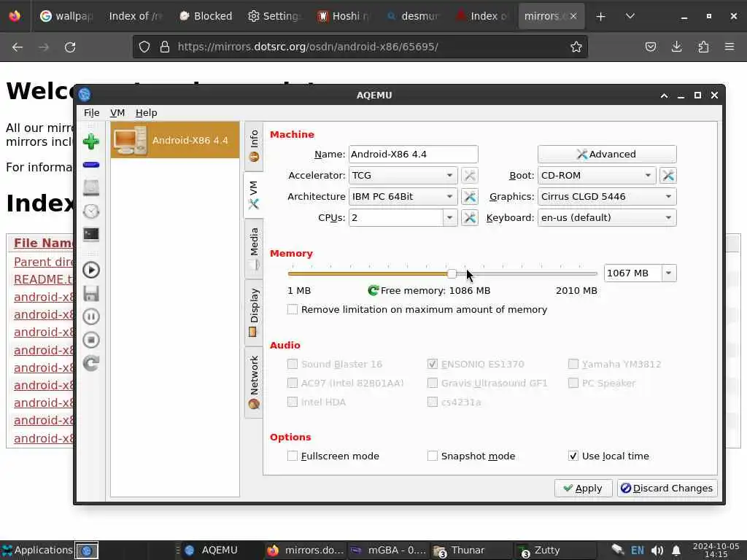The height and width of the screenshot is (560, 747).
Task: Click README link in Firefox index page
Action: pyautogui.click(x=43, y=279)
